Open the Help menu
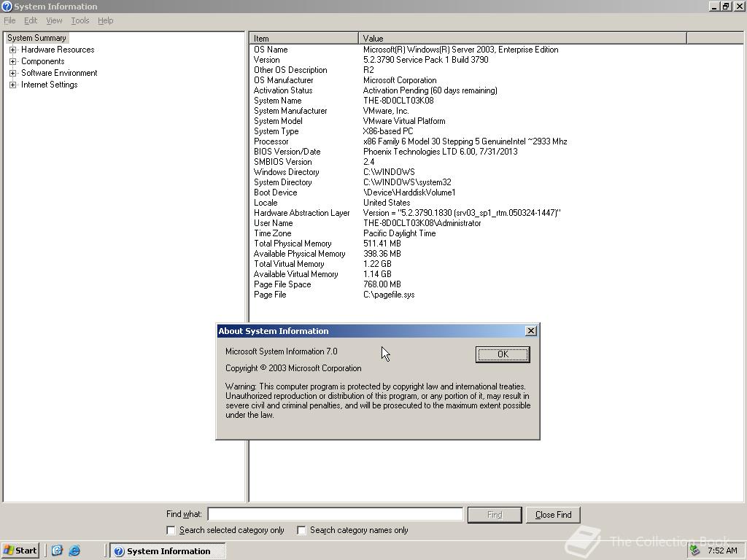The width and height of the screenshot is (747, 560). point(105,20)
